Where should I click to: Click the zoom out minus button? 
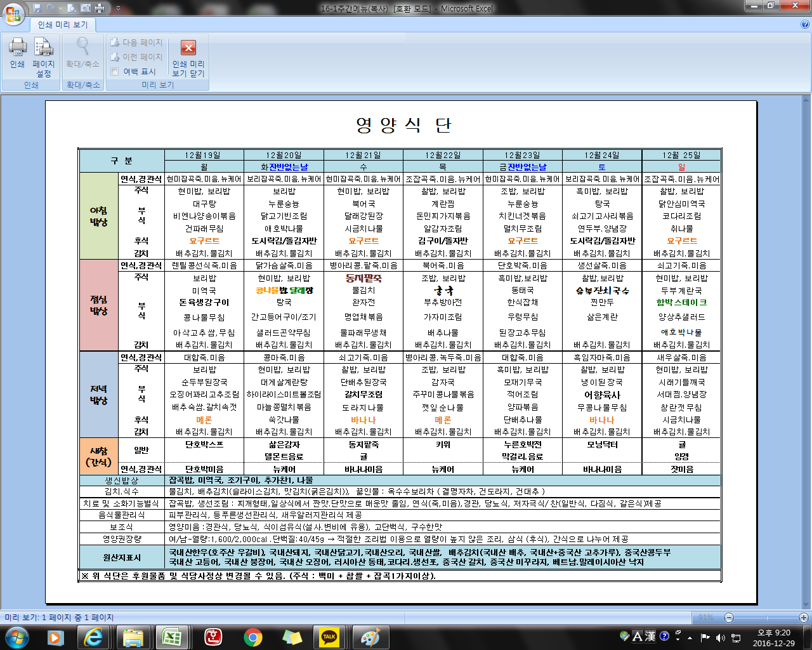tap(729, 618)
